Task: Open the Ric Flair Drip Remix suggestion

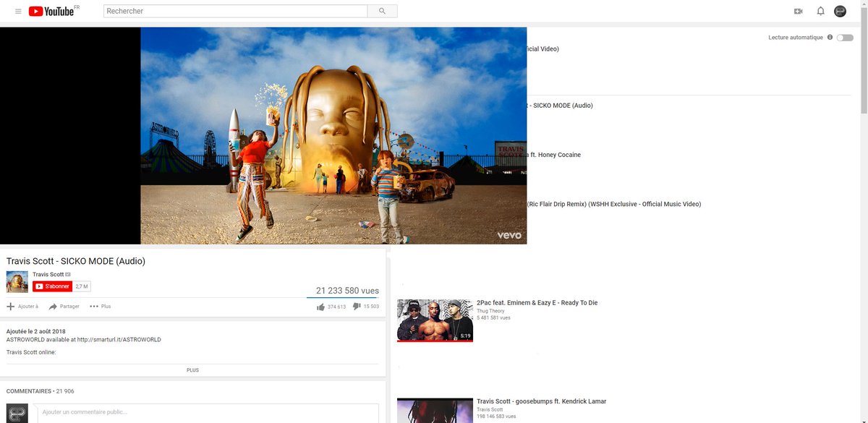Action: (614, 204)
